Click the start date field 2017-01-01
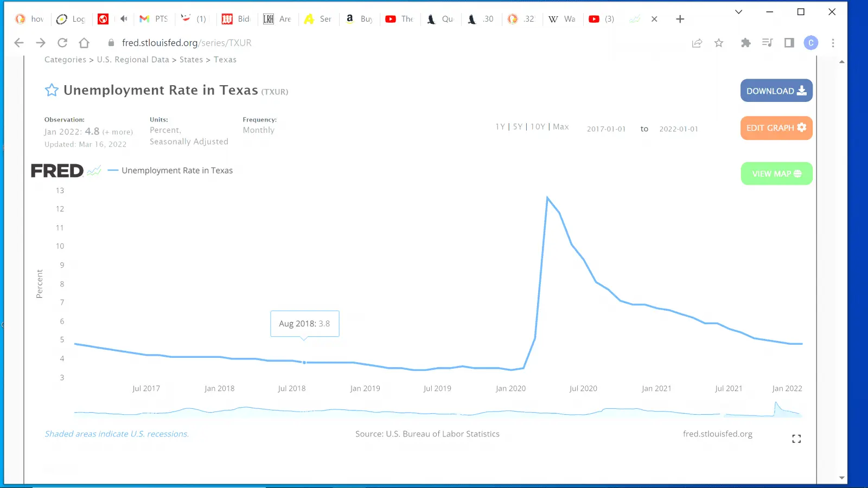The width and height of the screenshot is (868, 488). (606, 129)
